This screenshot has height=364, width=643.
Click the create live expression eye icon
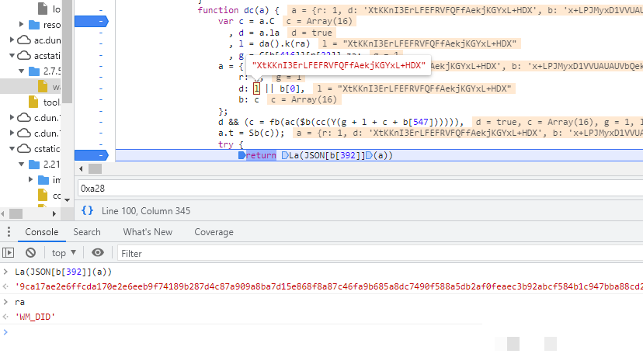pyautogui.click(x=98, y=253)
